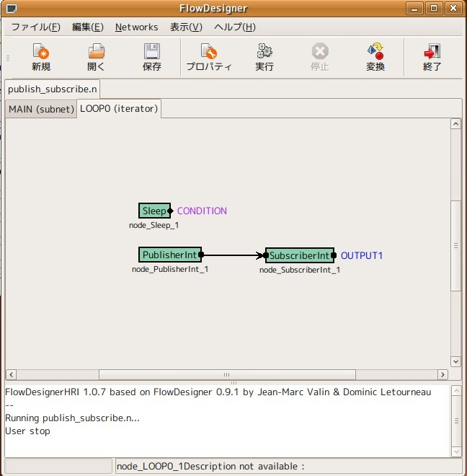467x476 pixels.
Task: Click the canvas horizontal scrollbar thumb
Action: 227,374
